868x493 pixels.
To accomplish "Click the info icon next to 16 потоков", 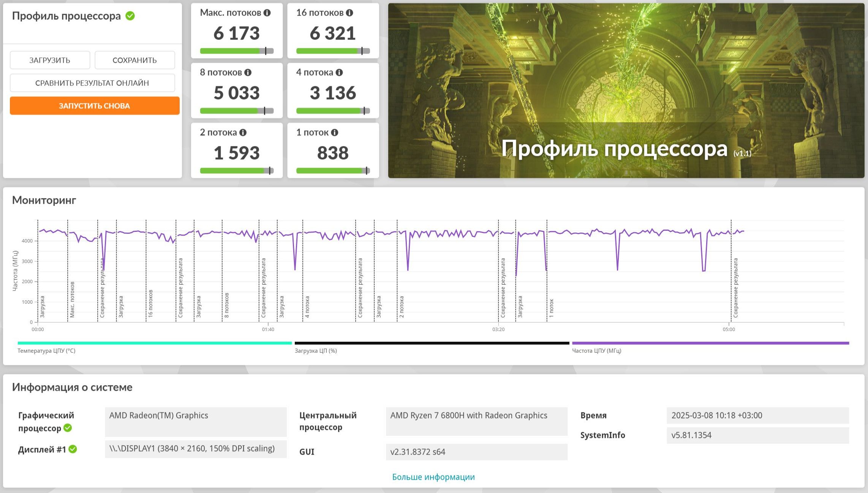I will (x=349, y=13).
